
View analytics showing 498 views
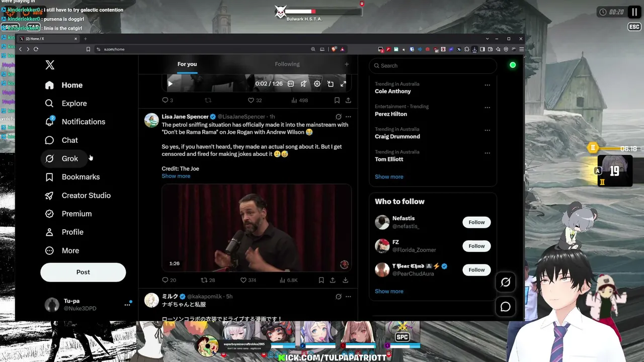[299, 100]
